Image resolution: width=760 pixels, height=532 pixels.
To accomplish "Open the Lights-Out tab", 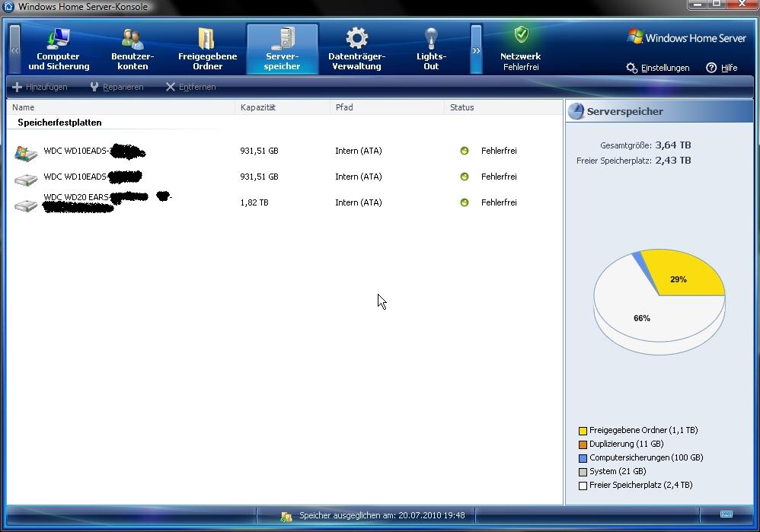I will 431,49.
